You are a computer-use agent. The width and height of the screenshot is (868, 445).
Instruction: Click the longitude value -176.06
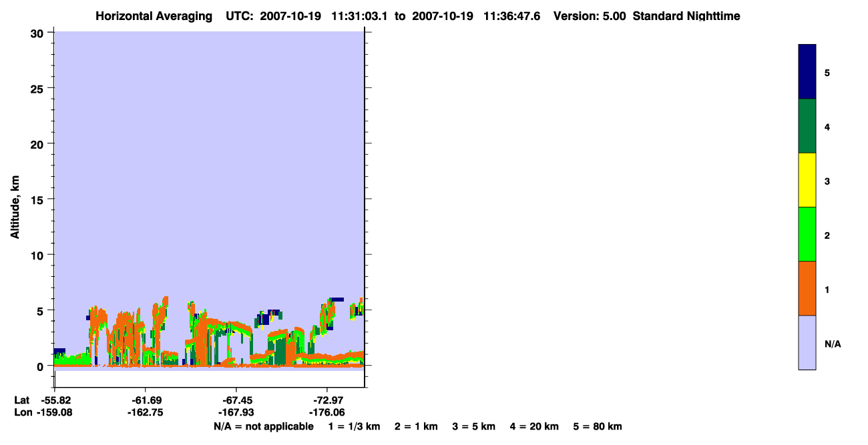click(327, 413)
